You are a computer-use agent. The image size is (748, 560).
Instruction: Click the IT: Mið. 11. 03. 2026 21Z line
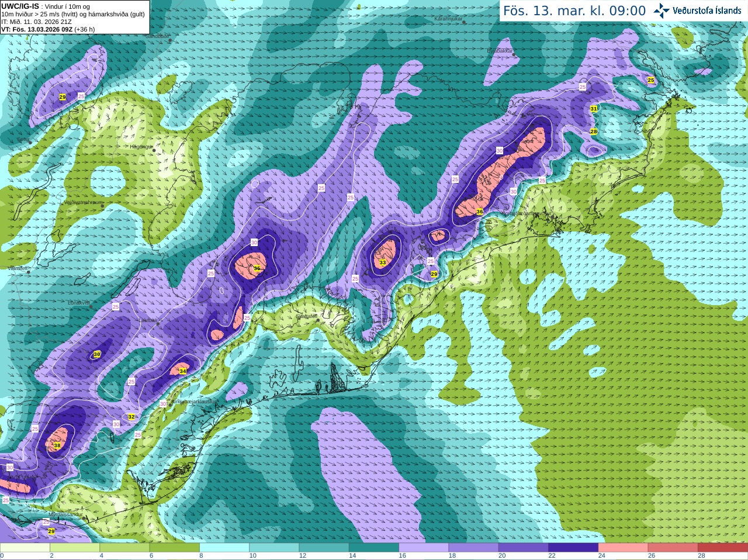pyautogui.click(x=36, y=22)
